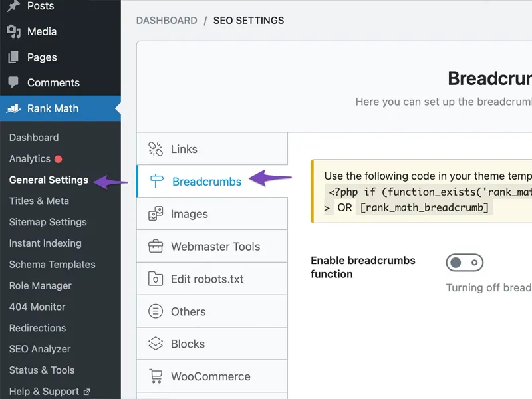Click the Webmaster Tools briefcase icon
Screen dimensions: 532x399
point(156,247)
